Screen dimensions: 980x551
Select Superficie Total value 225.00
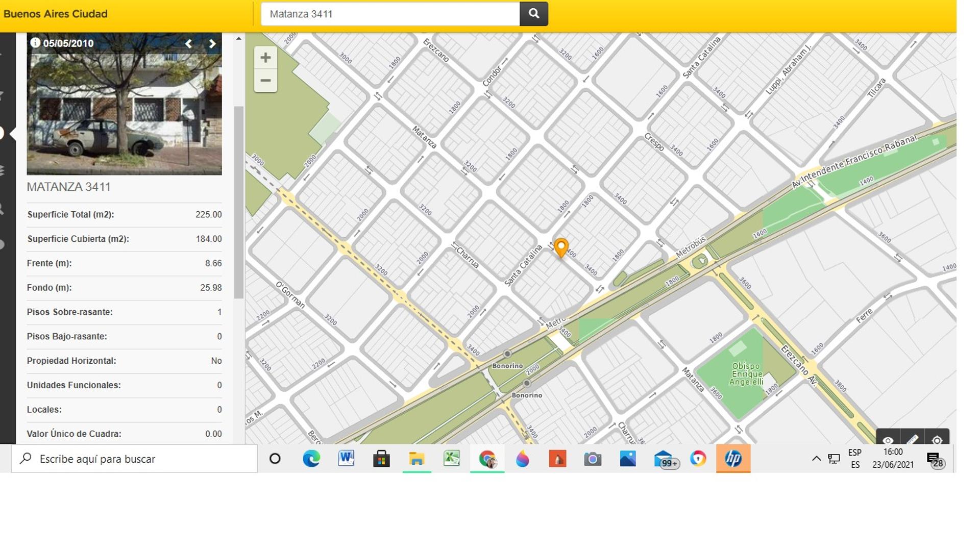pyautogui.click(x=208, y=215)
